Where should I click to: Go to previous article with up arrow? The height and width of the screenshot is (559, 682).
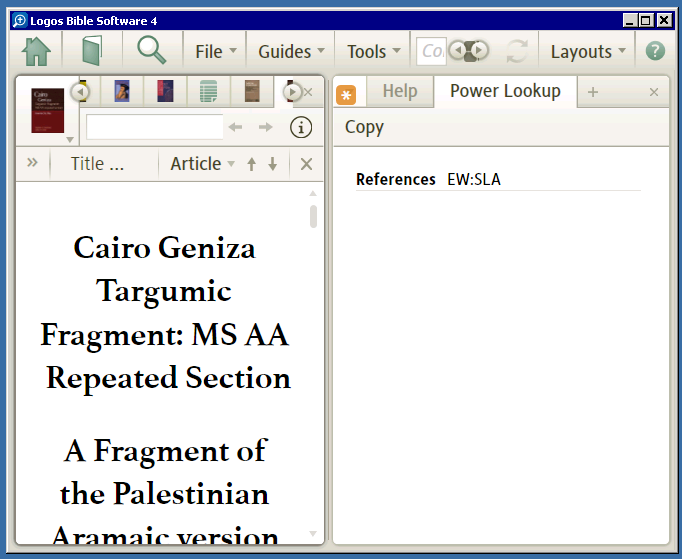click(252, 164)
